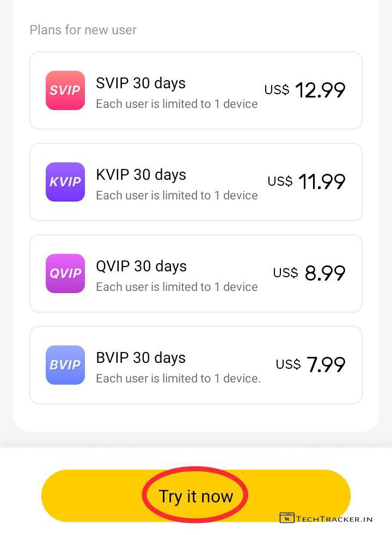Click the US$ 12.99 price
The width and height of the screenshot is (392, 535).
coord(305,90)
